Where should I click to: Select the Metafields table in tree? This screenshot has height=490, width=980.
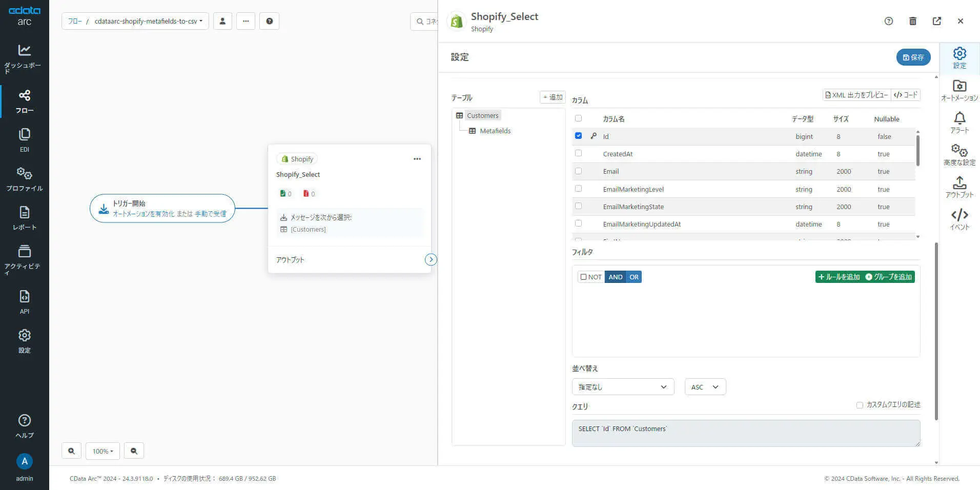495,131
